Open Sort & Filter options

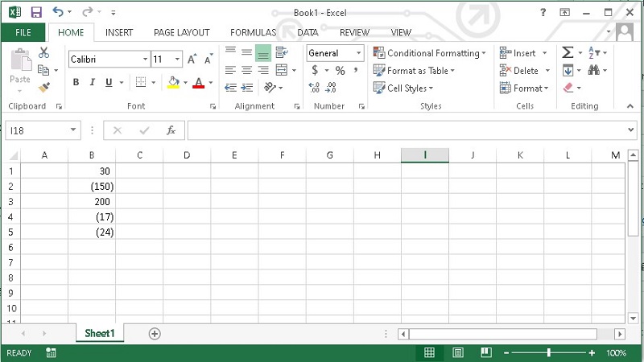[594, 52]
